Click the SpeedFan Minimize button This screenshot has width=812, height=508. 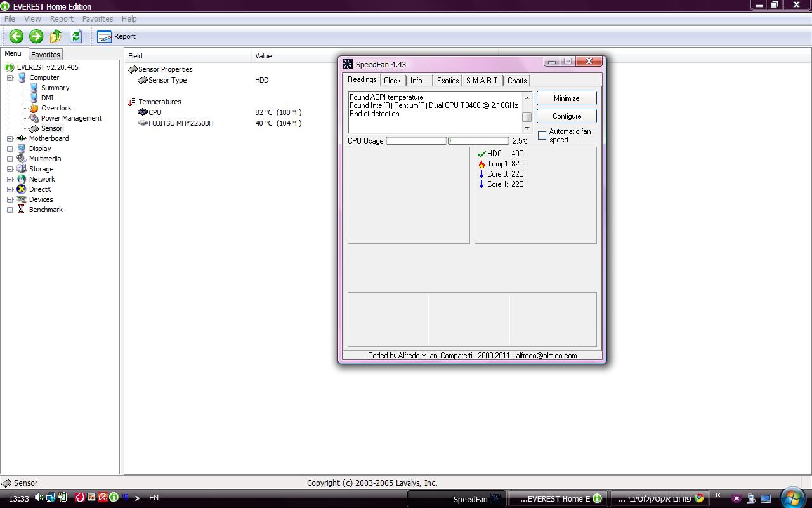[x=566, y=98]
